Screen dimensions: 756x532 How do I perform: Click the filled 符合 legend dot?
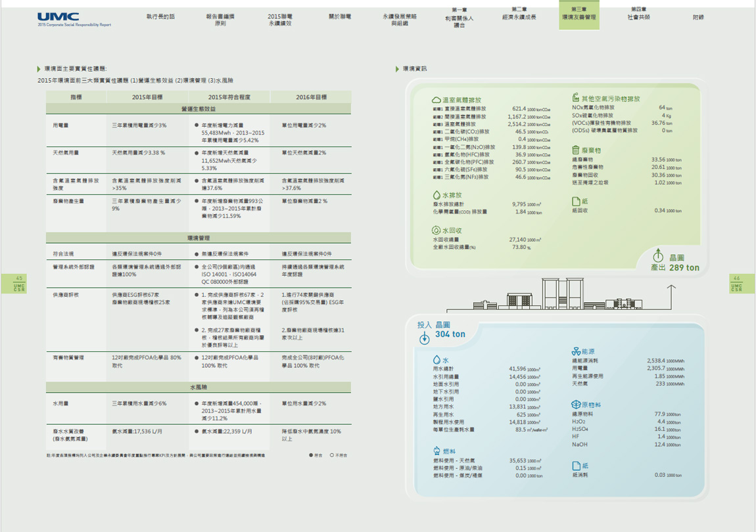coord(311,455)
